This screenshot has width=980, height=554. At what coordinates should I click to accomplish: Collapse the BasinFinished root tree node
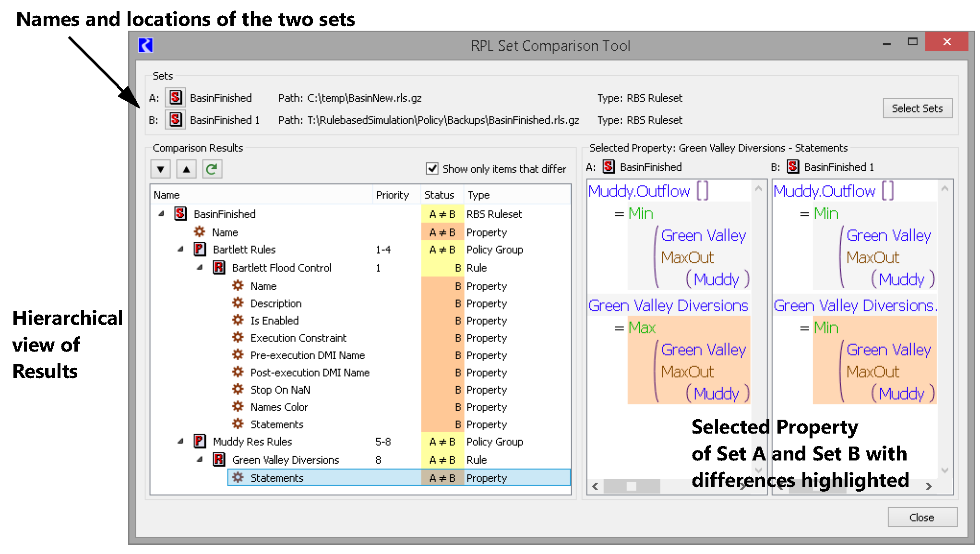(x=161, y=214)
